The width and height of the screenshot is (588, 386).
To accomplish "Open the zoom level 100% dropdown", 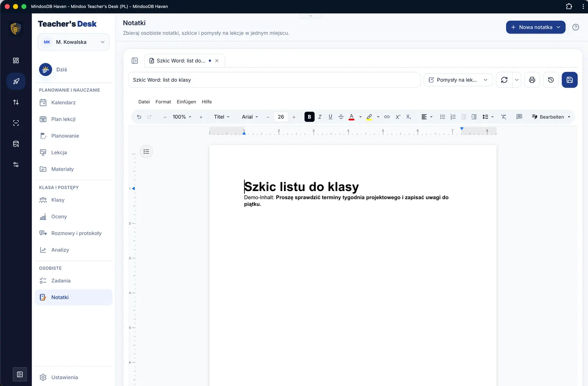I will [182, 117].
